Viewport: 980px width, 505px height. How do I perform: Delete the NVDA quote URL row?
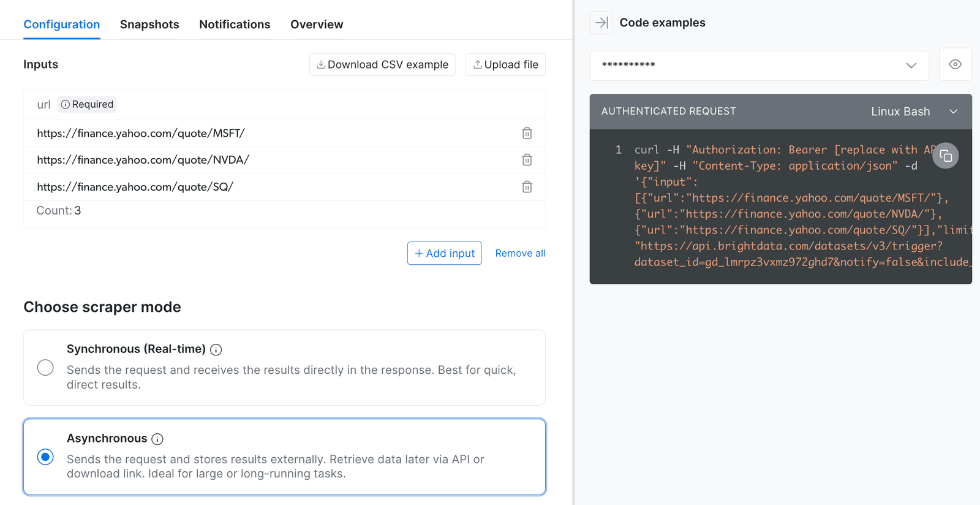coord(527,160)
